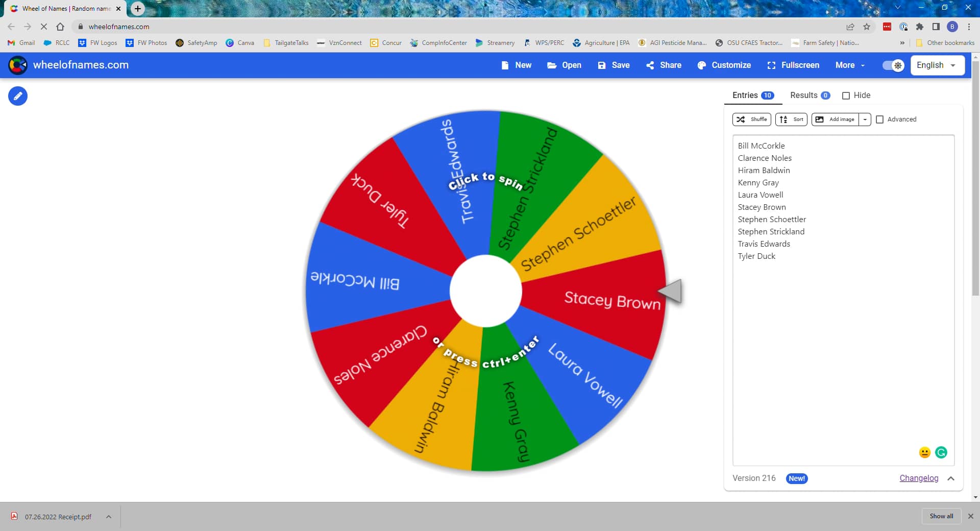
Task: Enable the Advanced entries option
Action: pos(880,119)
